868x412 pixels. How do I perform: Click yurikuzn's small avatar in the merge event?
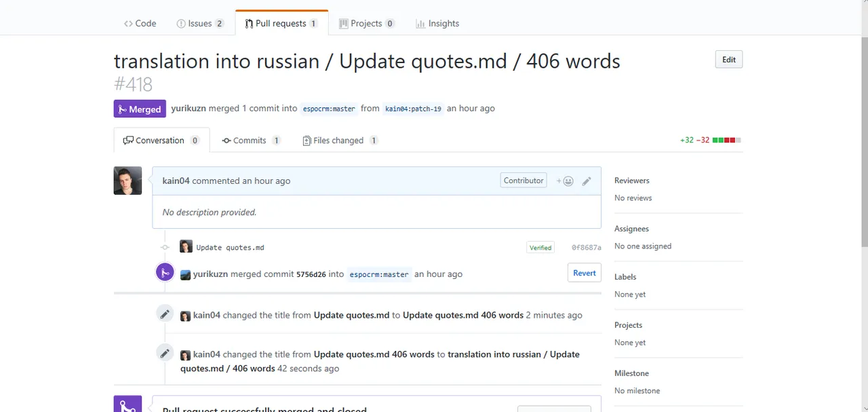pyautogui.click(x=185, y=275)
